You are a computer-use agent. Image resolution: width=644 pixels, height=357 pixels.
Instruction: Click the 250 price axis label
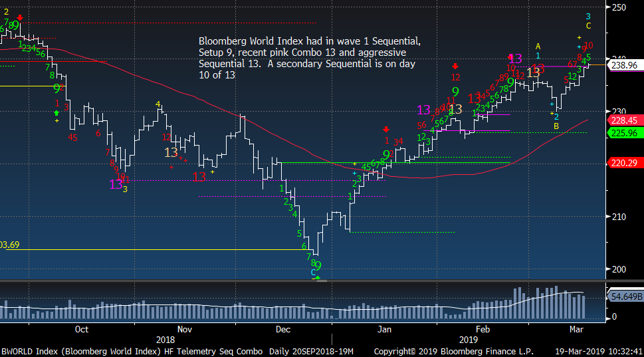pos(619,7)
